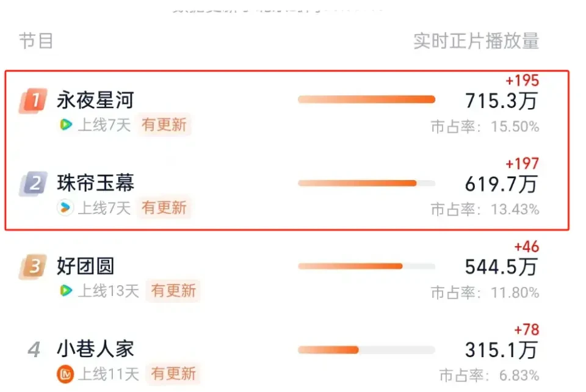This screenshot has height=392, width=586.
Task: Open the show 珠帘玉幕
Action: coord(95,183)
